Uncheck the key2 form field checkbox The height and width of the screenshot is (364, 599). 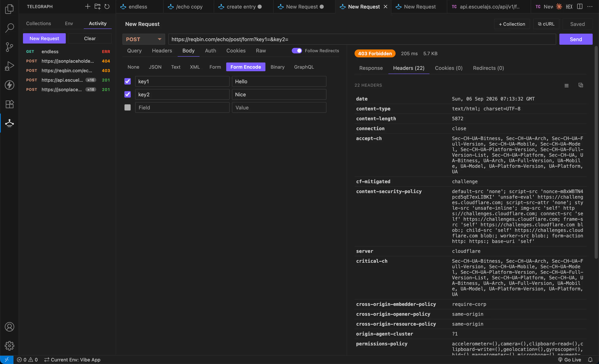[x=127, y=94]
